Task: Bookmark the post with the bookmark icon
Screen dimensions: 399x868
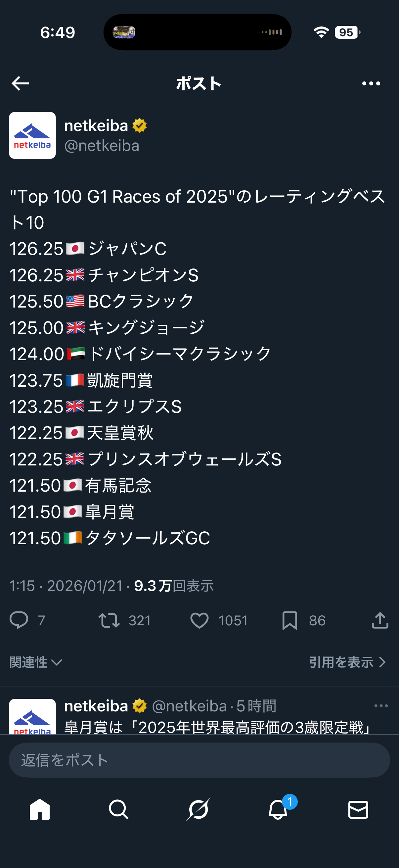Action: (289, 620)
